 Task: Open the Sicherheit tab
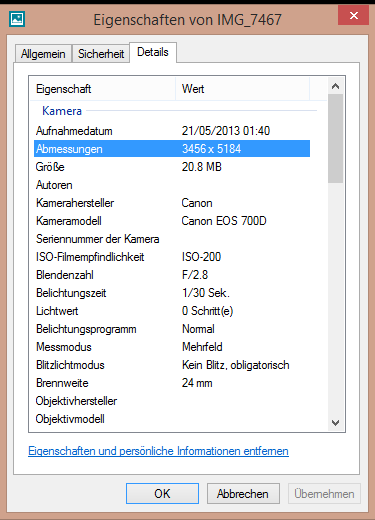click(x=101, y=54)
